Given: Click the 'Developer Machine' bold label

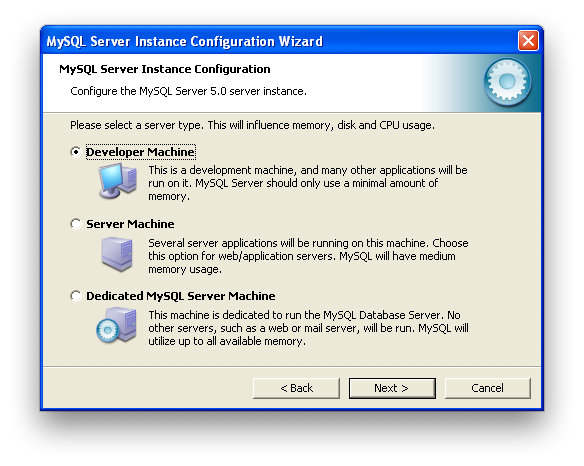Looking at the screenshot, I should [x=140, y=152].
